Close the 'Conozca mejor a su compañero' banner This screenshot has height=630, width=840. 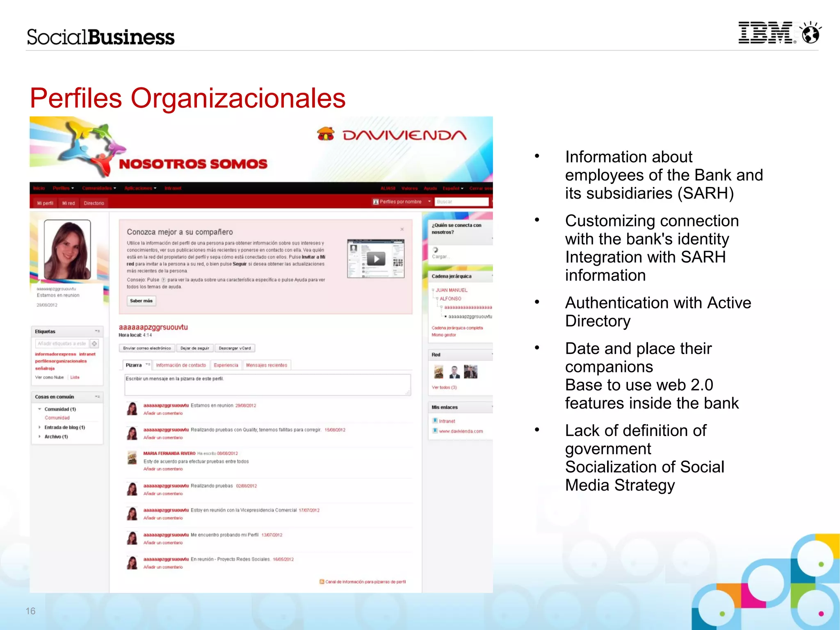pos(402,229)
